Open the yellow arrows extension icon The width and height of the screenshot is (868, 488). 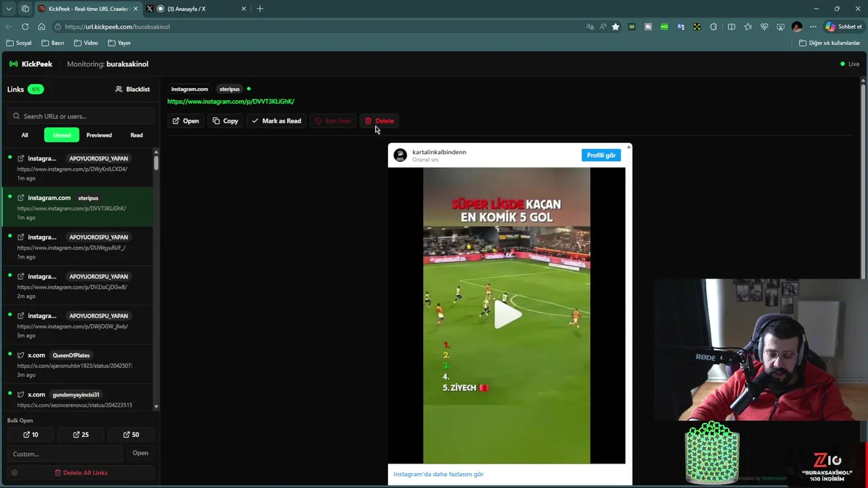697,26
